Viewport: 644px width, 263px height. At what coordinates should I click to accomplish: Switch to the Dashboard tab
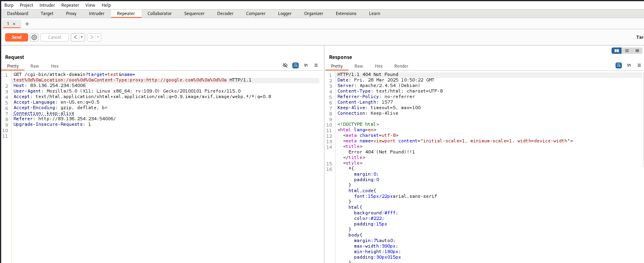tap(18, 13)
